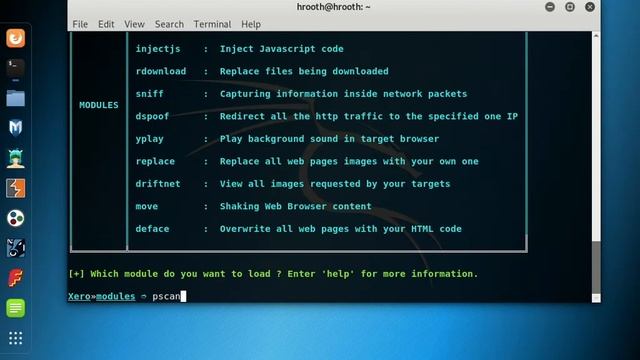Launch the Maltego dock icon
Image resolution: width=640 pixels, height=360 pixels.
pyautogui.click(x=16, y=248)
